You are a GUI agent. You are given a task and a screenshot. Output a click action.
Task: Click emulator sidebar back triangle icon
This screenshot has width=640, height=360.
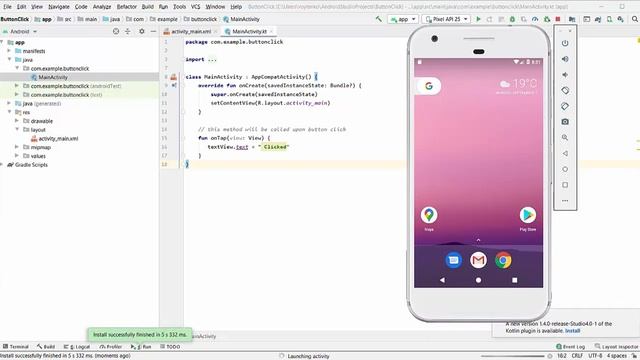coord(565,153)
